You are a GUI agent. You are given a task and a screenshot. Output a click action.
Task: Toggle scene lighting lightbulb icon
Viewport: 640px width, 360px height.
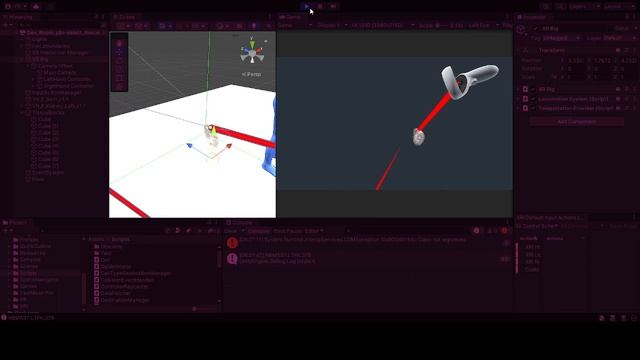pos(254,26)
